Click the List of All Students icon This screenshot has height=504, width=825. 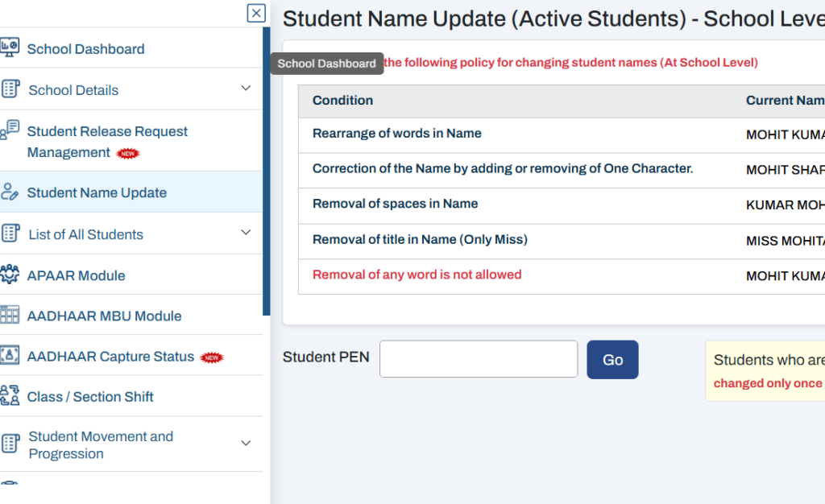(x=12, y=233)
